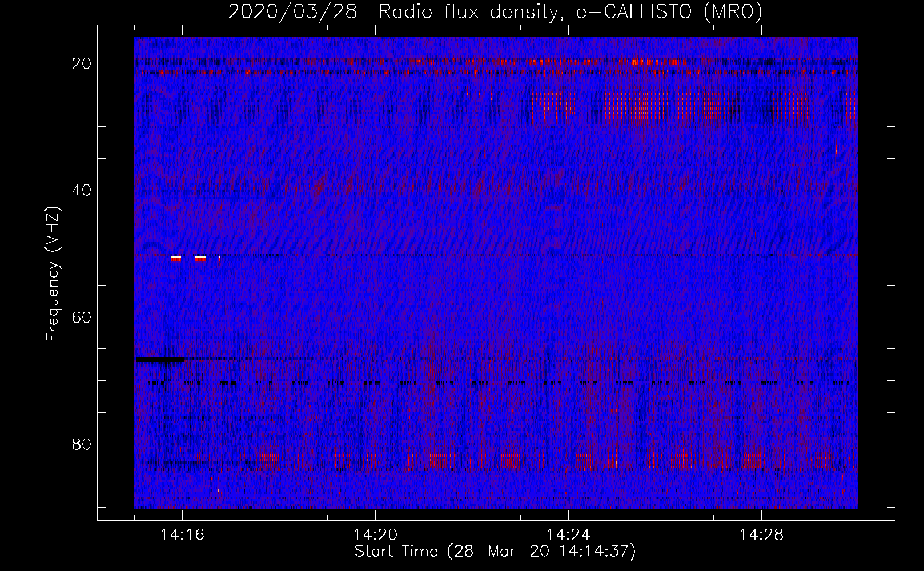Click the plot title 'Radio flux density, e-CALLISTO (MRO)'
The image size is (924, 571).
[x=571, y=12]
